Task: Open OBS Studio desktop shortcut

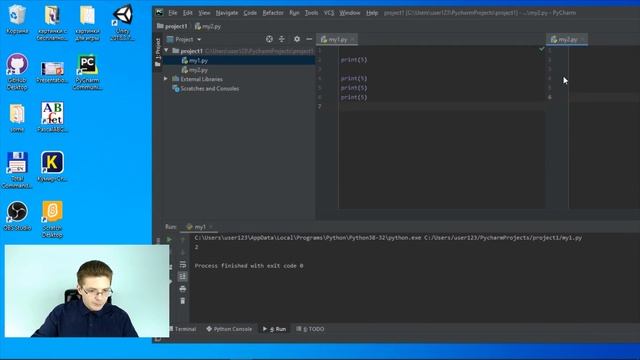Action: pos(17,216)
